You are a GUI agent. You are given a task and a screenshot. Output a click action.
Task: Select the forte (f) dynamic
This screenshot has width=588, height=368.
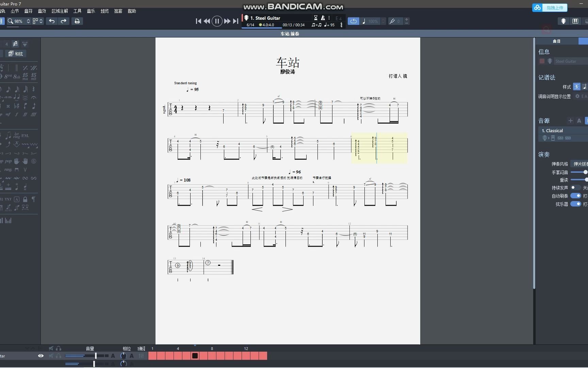click(x=17, y=114)
